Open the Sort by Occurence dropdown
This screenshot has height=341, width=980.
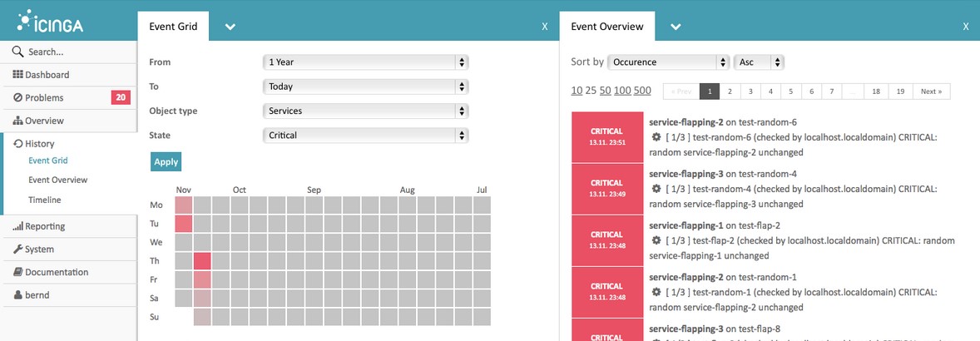click(x=663, y=62)
